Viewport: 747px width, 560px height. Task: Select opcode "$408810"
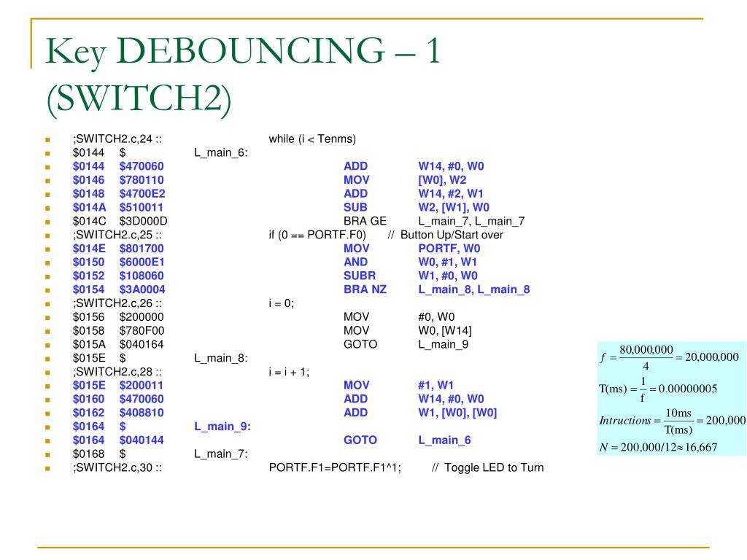coord(141,413)
